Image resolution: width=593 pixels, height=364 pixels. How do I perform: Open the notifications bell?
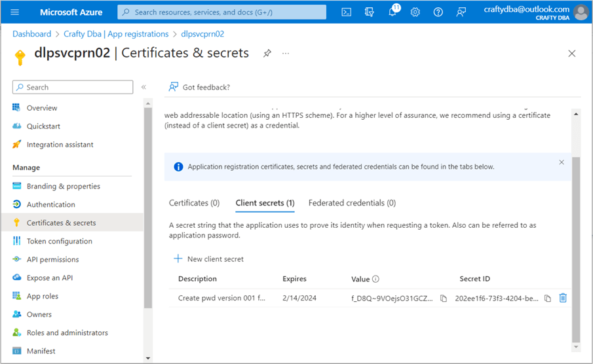point(392,12)
